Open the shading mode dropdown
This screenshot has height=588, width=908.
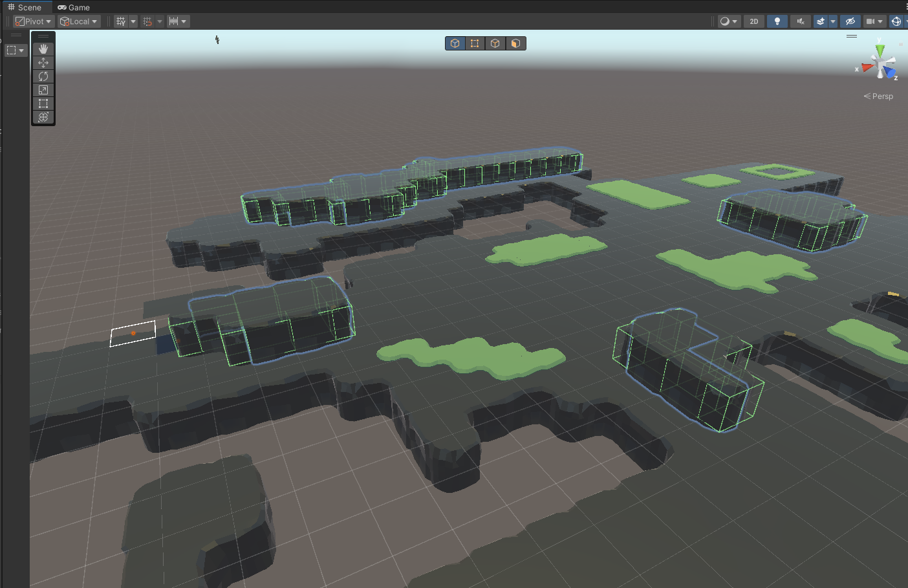click(729, 21)
